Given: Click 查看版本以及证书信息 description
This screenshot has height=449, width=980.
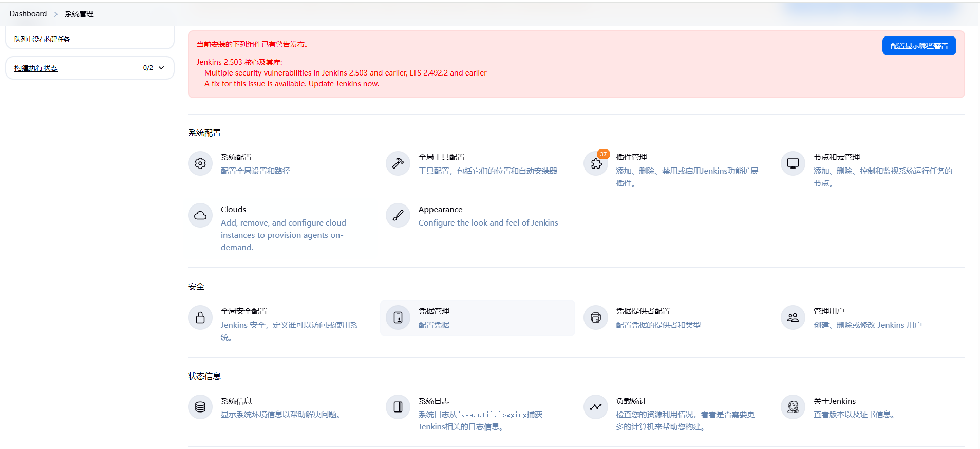Looking at the screenshot, I should 856,414.
